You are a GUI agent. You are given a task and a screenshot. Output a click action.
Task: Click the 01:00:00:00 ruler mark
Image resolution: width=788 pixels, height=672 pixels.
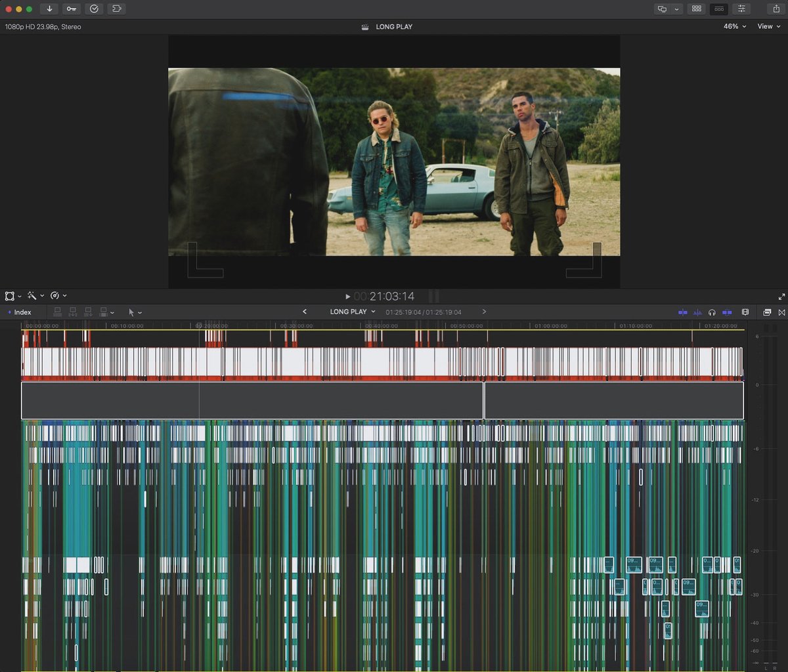click(551, 325)
